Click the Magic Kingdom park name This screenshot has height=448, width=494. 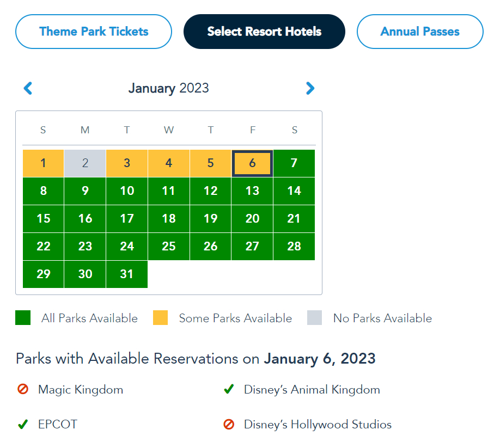81,390
